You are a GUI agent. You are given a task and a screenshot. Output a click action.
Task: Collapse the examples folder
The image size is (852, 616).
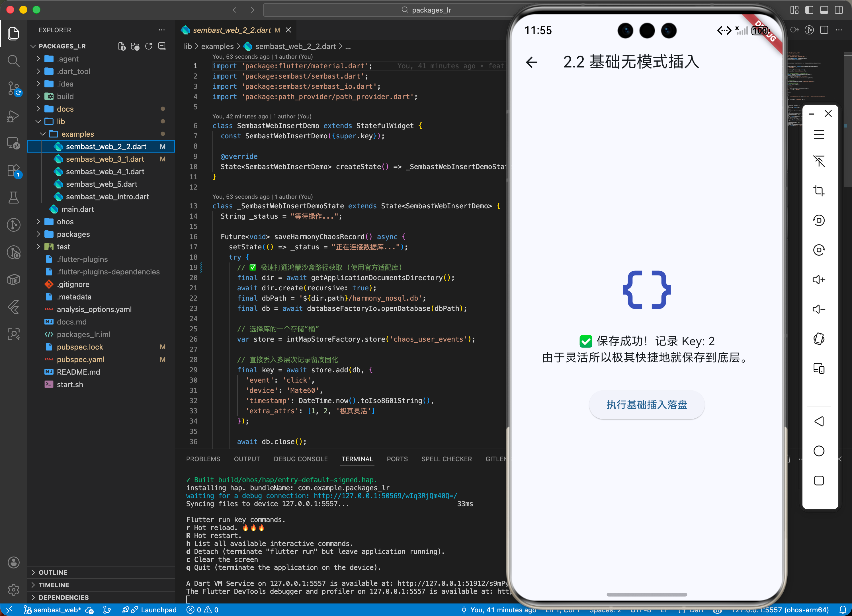point(77,134)
